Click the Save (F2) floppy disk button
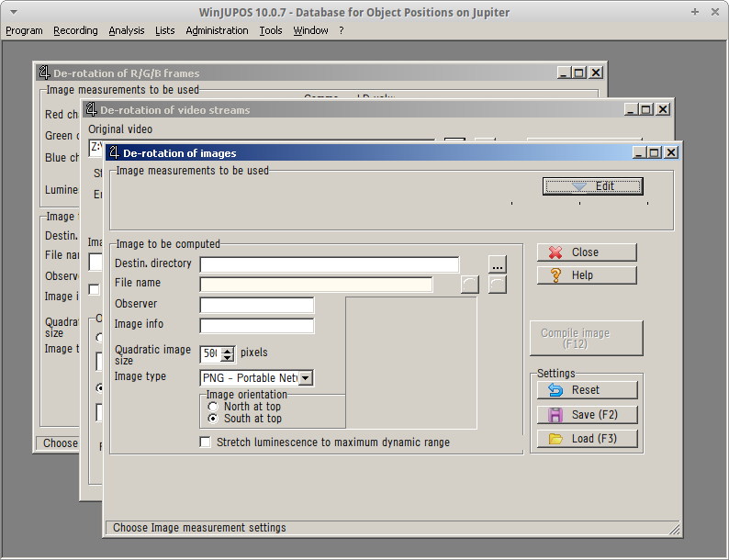The image size is (729, 560). pos(587,415)
